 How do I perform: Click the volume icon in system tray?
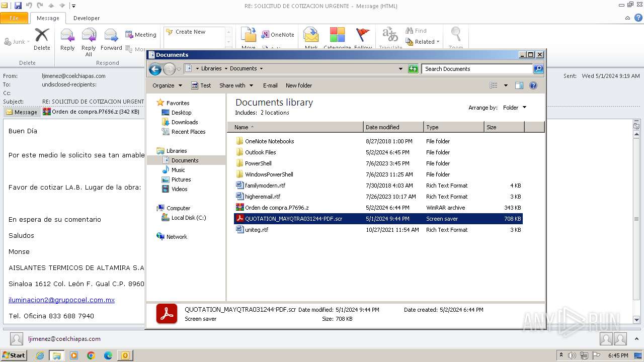(572, 355)
